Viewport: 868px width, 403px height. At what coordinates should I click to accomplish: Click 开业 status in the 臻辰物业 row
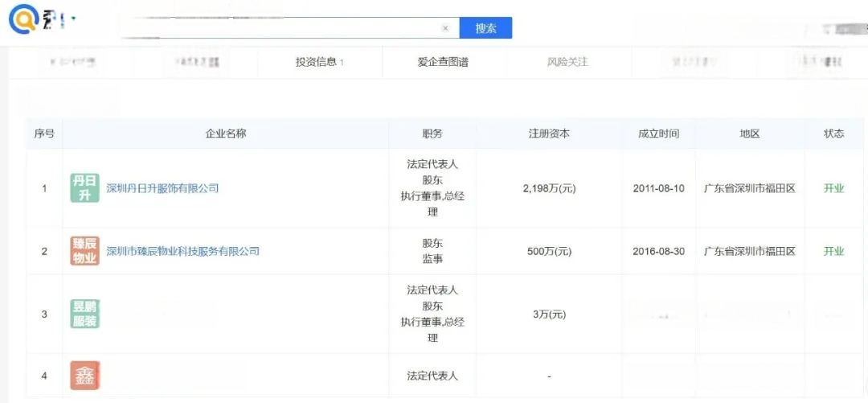coord(833,251)
